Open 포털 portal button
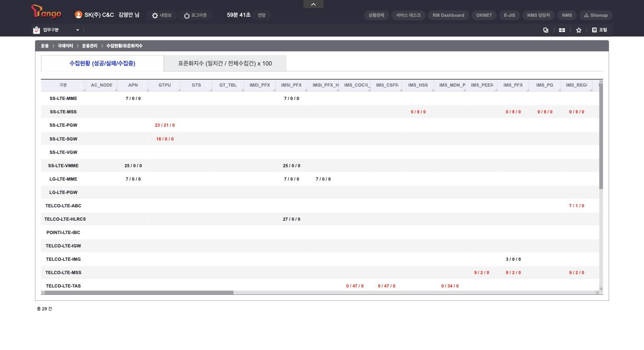This screenshot has height=350, width=644. [x=600, y=30]
